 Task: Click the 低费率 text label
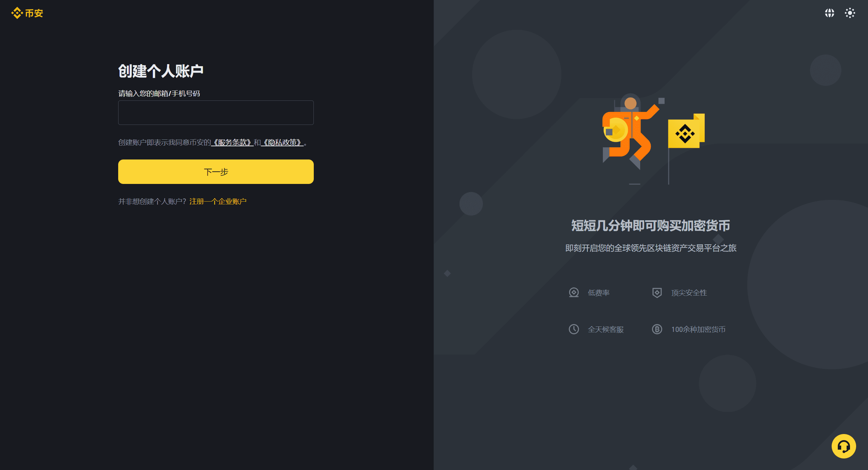[598, 293]
